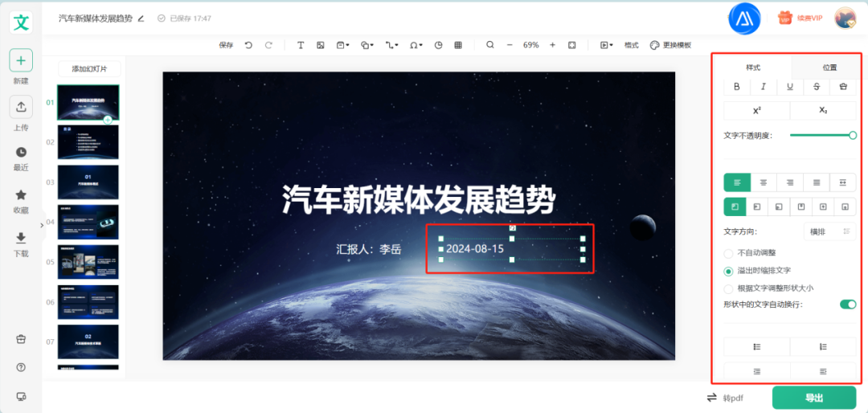Click the insert table grid icon
This screenshot has height=413, width=868.
(458, 45)
